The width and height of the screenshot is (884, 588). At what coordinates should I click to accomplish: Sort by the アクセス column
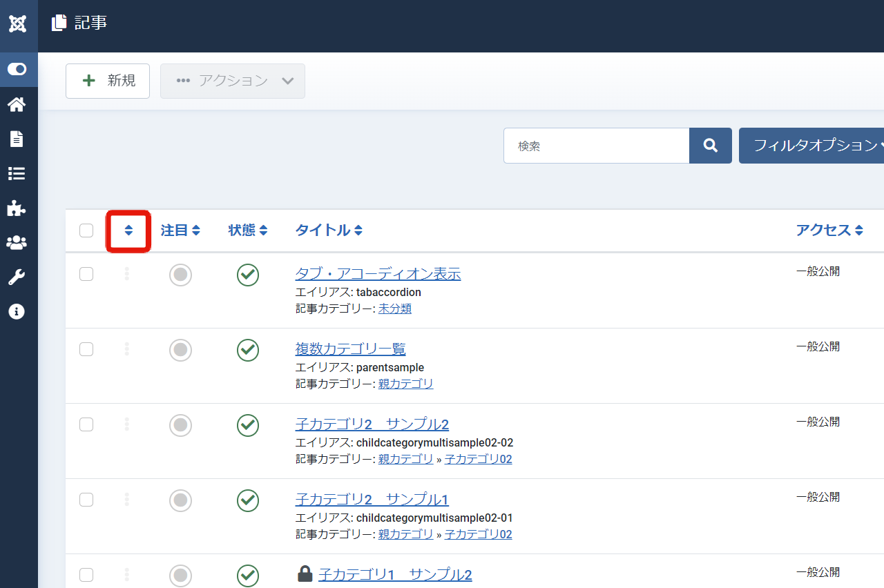[829, 231]
